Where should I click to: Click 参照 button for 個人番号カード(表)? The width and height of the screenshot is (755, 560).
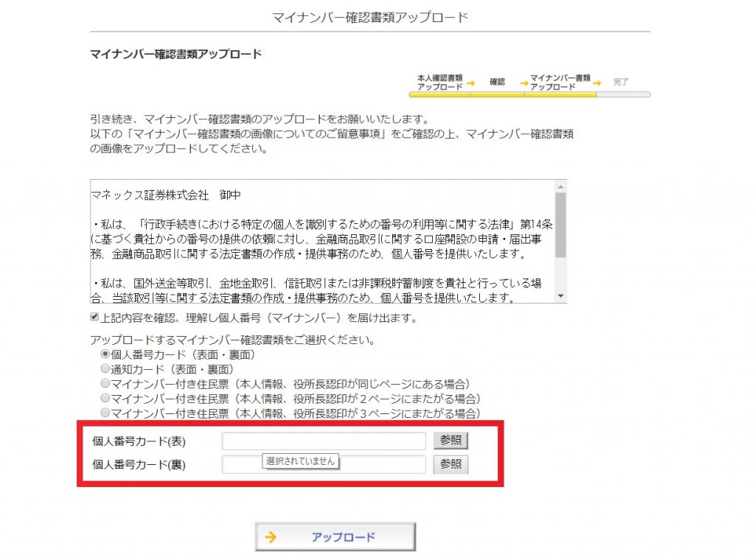(x=450, y=440)
